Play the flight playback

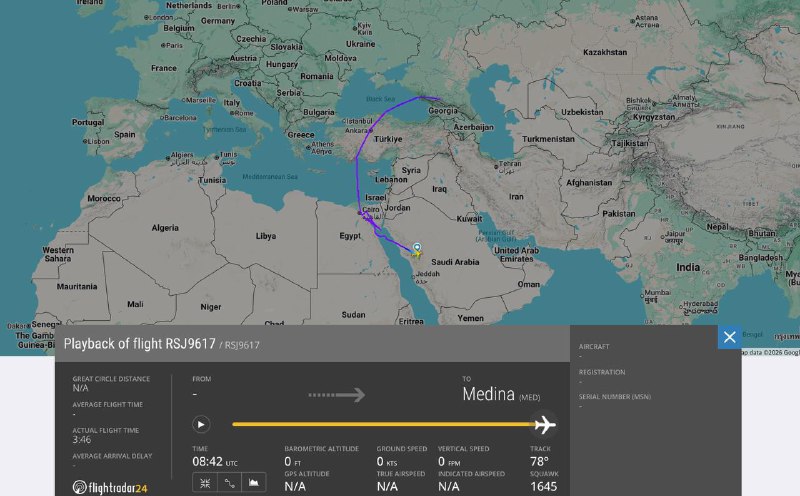coord(201,424)
